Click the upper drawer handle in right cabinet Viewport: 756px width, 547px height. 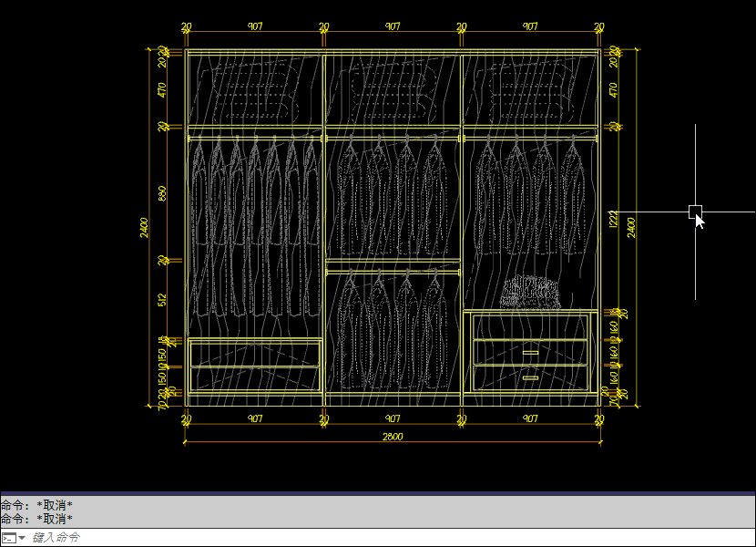point(530,351)
